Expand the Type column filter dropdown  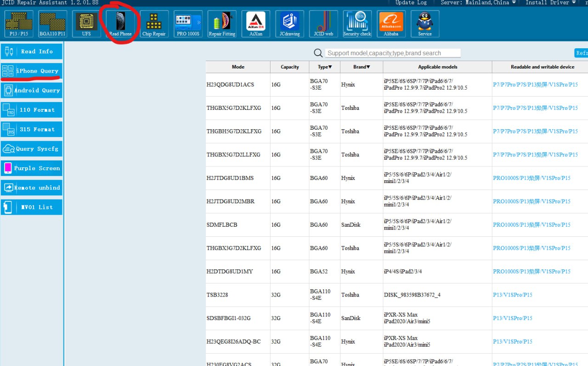pyautogui.click(x=325, y=67)
